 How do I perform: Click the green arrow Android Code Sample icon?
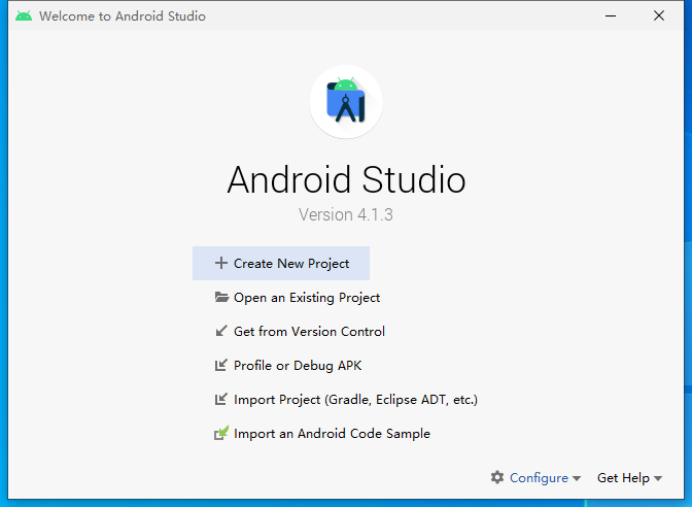(x=221, y=433)
